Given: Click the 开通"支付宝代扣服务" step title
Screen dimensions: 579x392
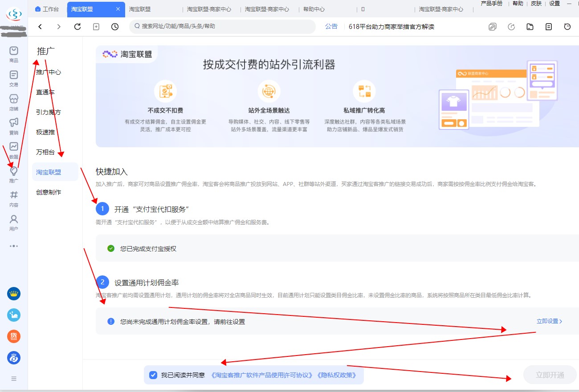Looking at the screenshot, I should [x=152, y=209].
